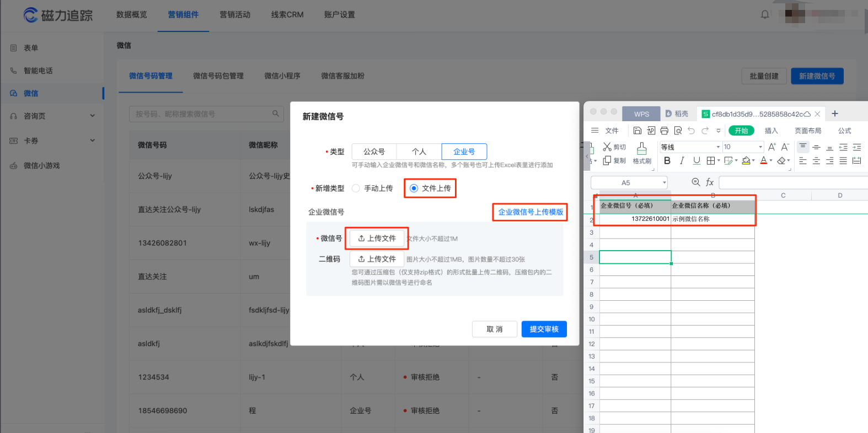Viewport: 868px width, 433px height.
Task: Open the 企业微信号上传模版 link
Action: tap(531, 212)
